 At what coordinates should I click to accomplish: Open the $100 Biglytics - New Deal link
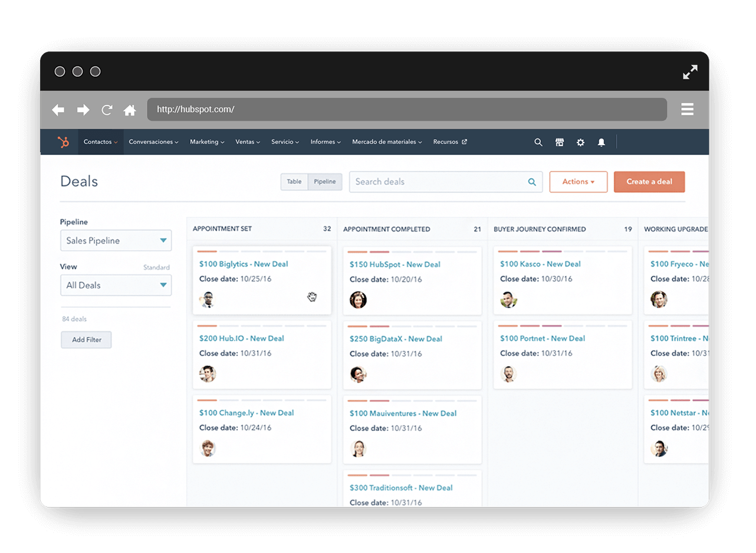(244, 264)
